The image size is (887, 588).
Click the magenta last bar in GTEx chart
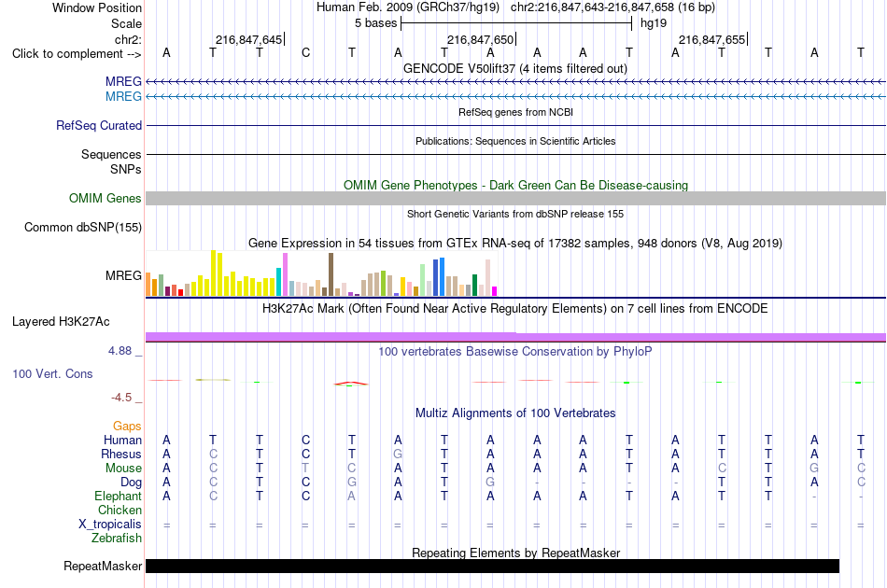[x=495, y=291]
